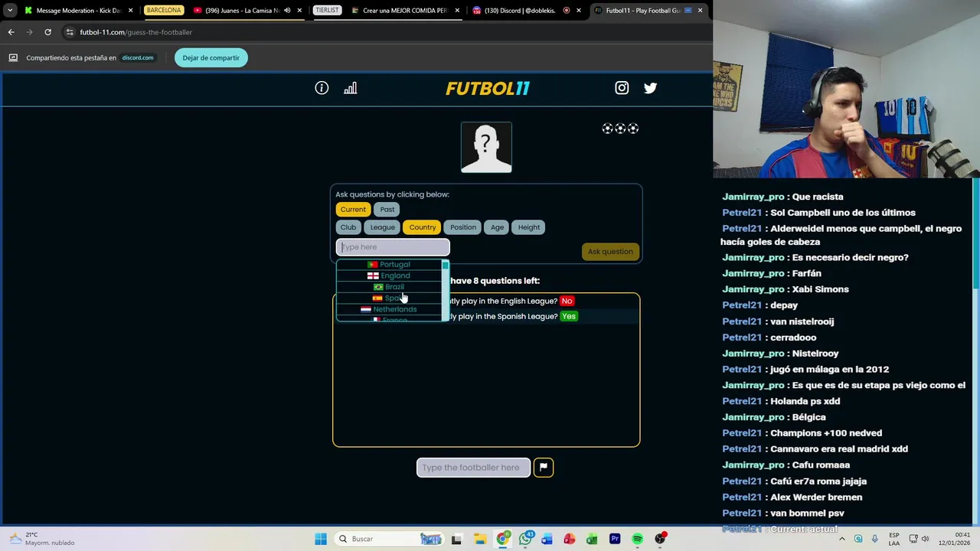Open Spotify from the taskbar
Screen dimensions: 980x551
click(637, 539)
